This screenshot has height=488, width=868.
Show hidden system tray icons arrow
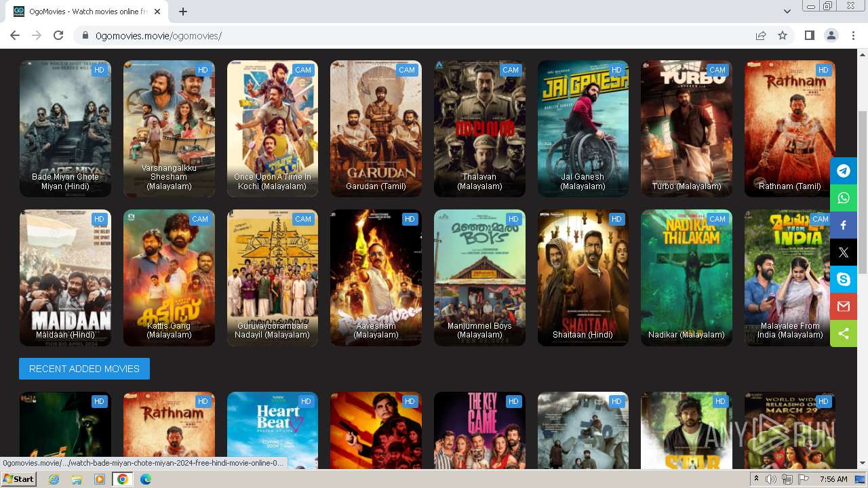click(x=756, y=479)
